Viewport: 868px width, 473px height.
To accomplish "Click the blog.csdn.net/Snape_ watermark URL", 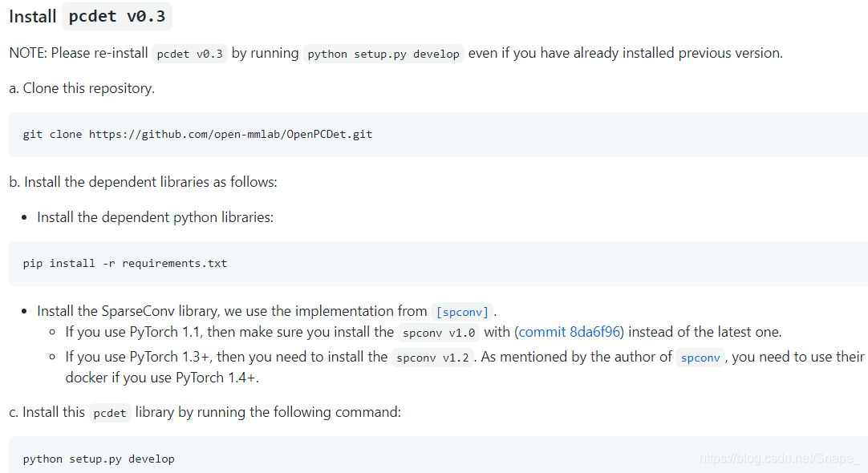I will (x=780, y=459).
